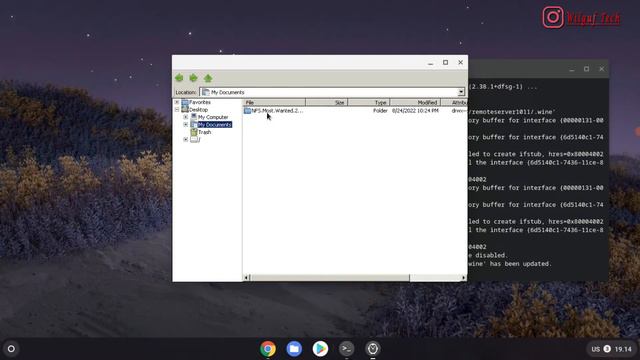640x360 pixels.
Task: Sort by the Attributes column header
Action: click(454, 102)
